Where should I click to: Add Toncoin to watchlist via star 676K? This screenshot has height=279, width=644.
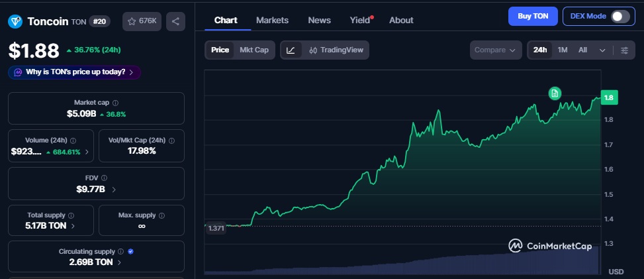[142, 21]
